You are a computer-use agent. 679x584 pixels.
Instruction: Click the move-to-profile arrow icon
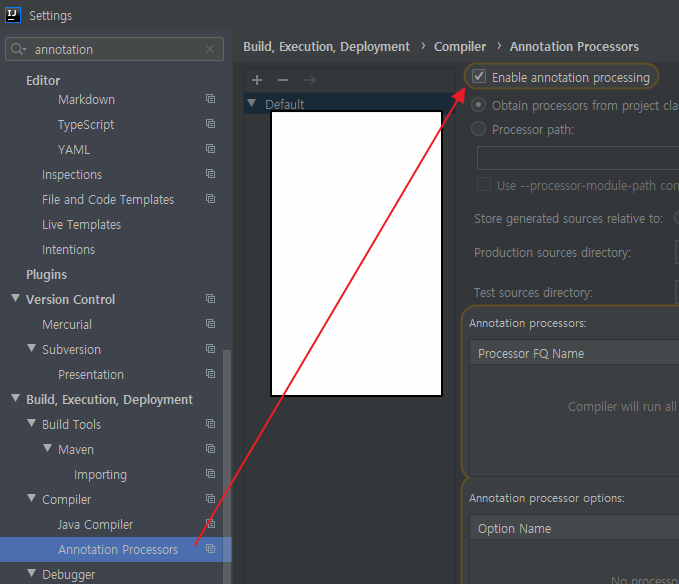point(309,80)
